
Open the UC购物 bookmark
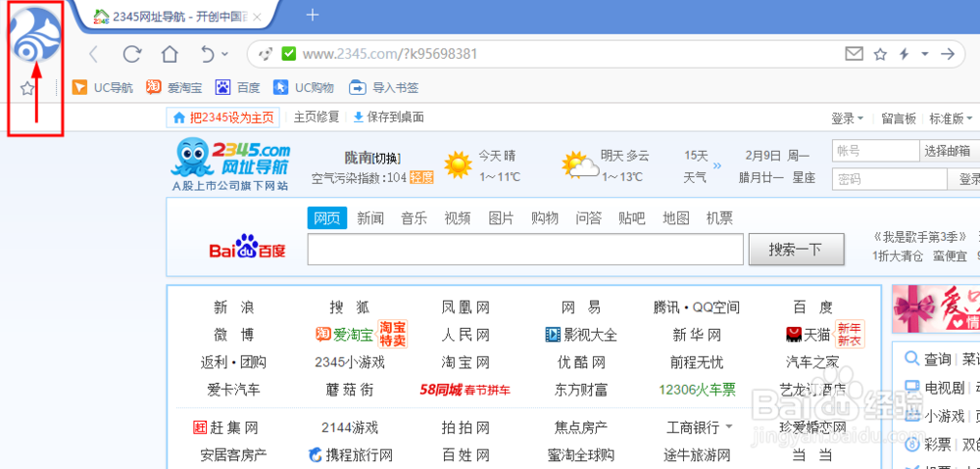tap(304, 87)
